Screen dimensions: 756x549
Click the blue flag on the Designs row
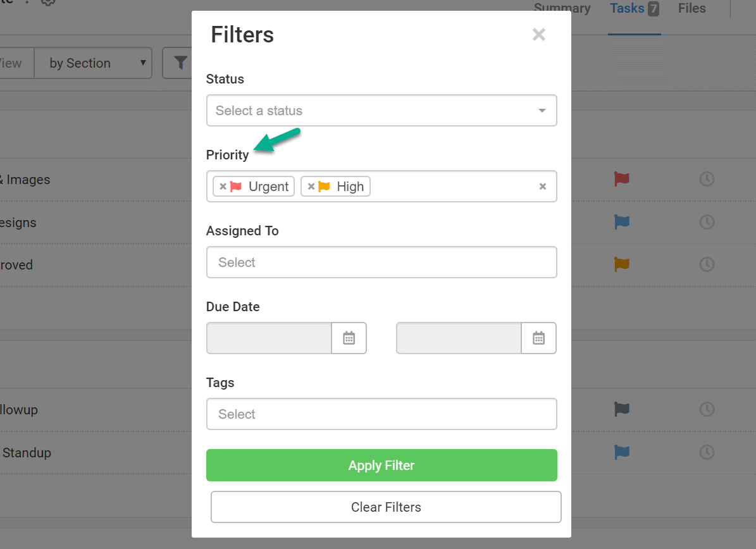click(x=621, y=222)
